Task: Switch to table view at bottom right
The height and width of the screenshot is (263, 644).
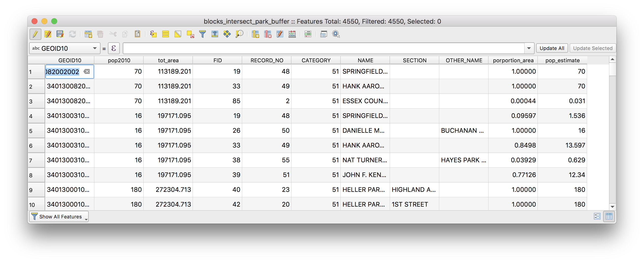Action: click(609, 216)
